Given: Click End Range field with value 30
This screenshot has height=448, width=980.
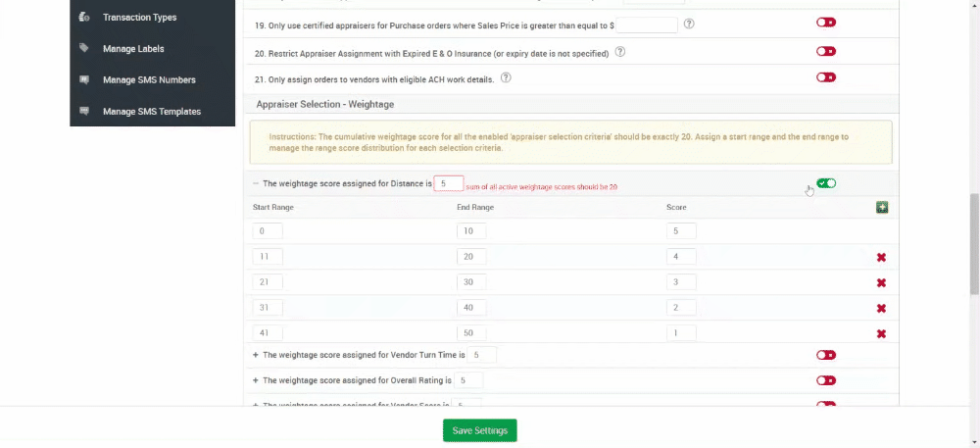Looking at the screenshot, I should (471, 281).
